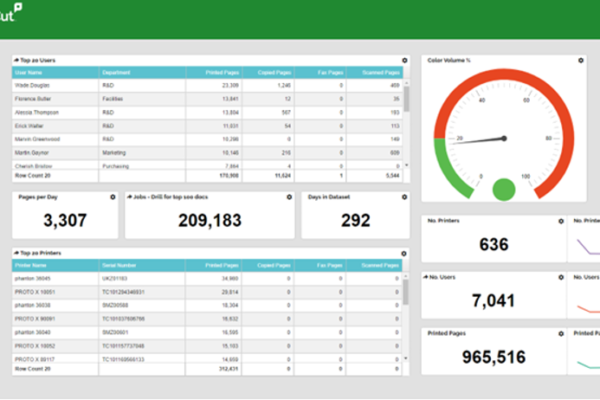Screen dimensions: 600x400
Task: Open settings gear on Color Volume % gauge
Action: click(x=581, y=61)
